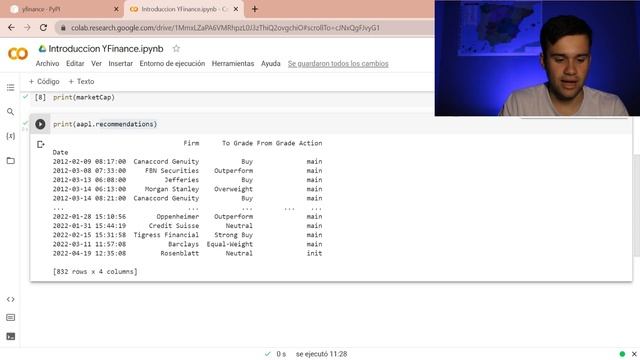This screenshot has width=640, height=360.
Task: Click the 'Action' column header
Action: click(x=311, y=143)
